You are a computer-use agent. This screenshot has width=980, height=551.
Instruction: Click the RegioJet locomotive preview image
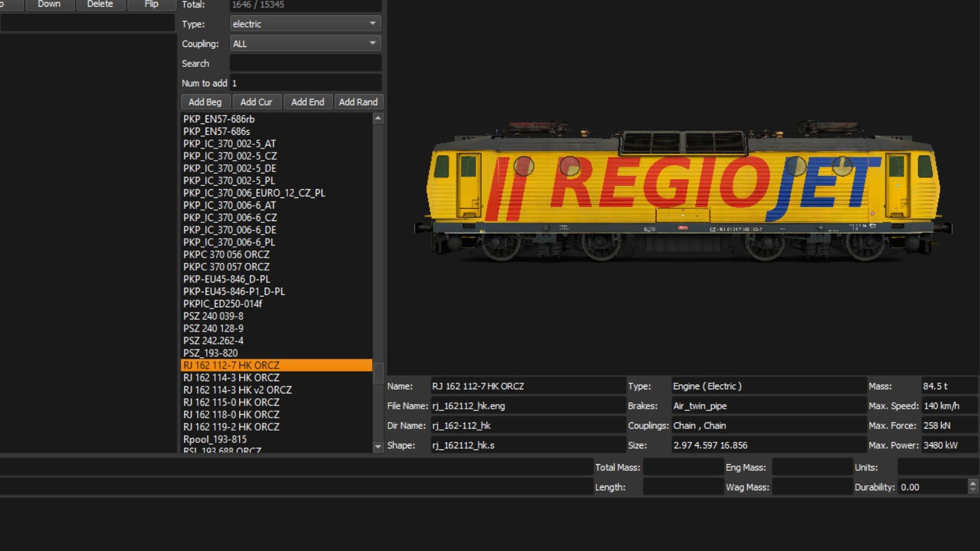pyautogui.click(x=682, y=194)
